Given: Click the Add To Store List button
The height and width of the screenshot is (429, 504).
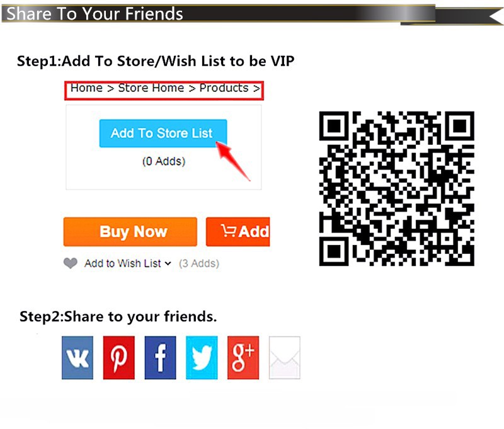Looking at the screenshot, I should tap(163, 134).
